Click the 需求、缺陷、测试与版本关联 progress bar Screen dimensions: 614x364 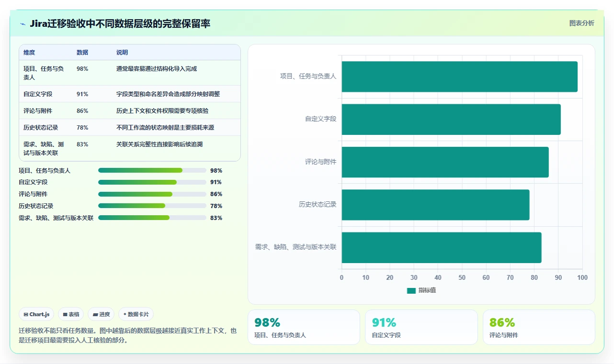pos(152,218)
